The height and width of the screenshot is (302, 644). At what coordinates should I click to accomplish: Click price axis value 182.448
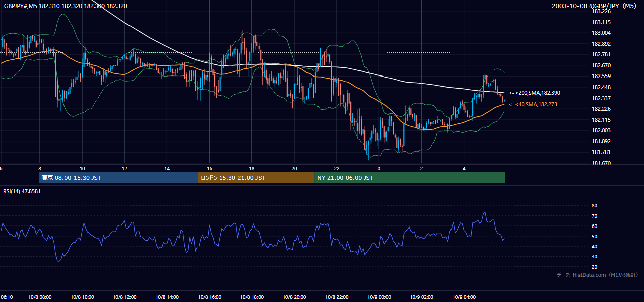tap(601, 87)
